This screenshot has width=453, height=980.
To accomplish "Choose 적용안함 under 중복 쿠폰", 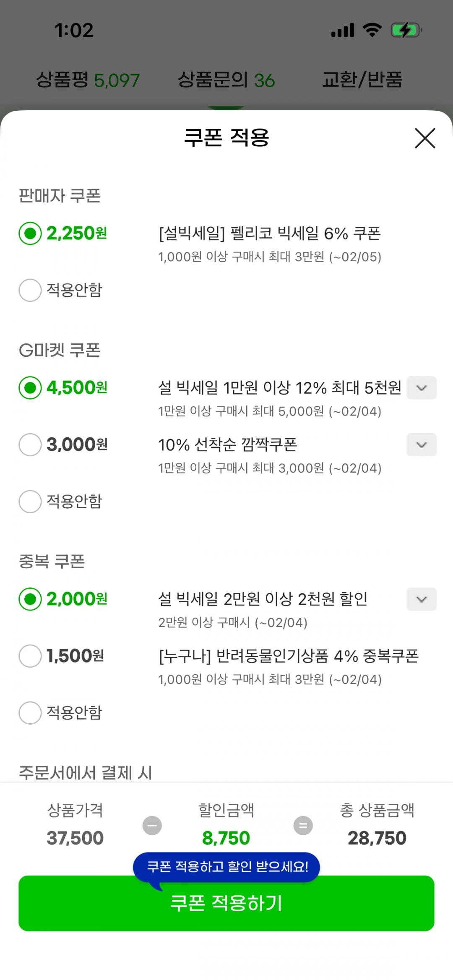I will pyautogui.click(x=30, y=713).
